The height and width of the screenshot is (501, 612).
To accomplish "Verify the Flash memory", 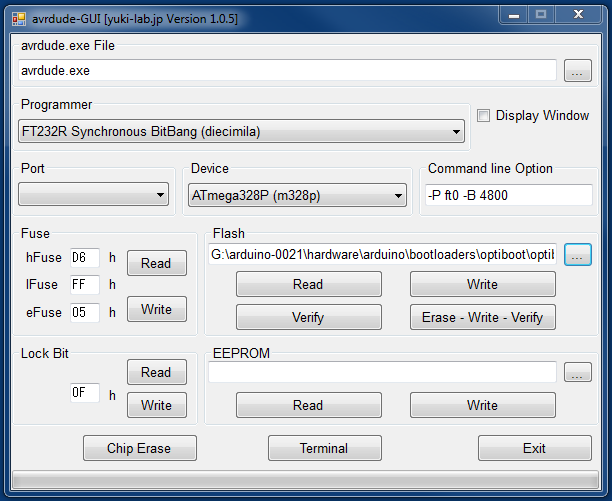I will click(x=309, y=317).
